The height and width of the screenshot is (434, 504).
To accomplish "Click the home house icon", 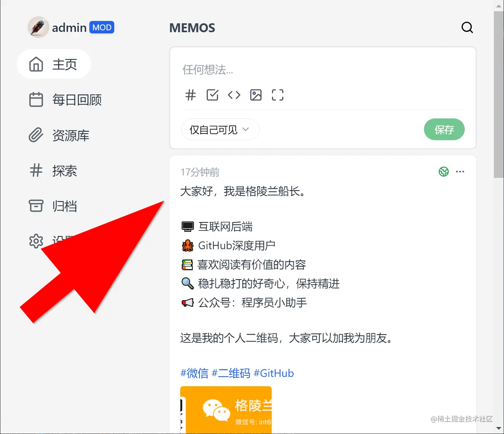I will tap(36, 64).
